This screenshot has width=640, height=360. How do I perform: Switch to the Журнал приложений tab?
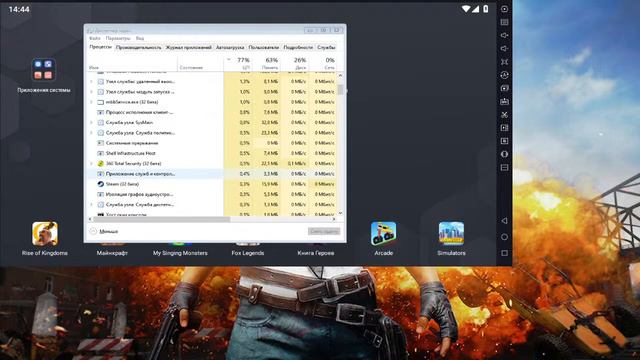[x=189, y=47]
